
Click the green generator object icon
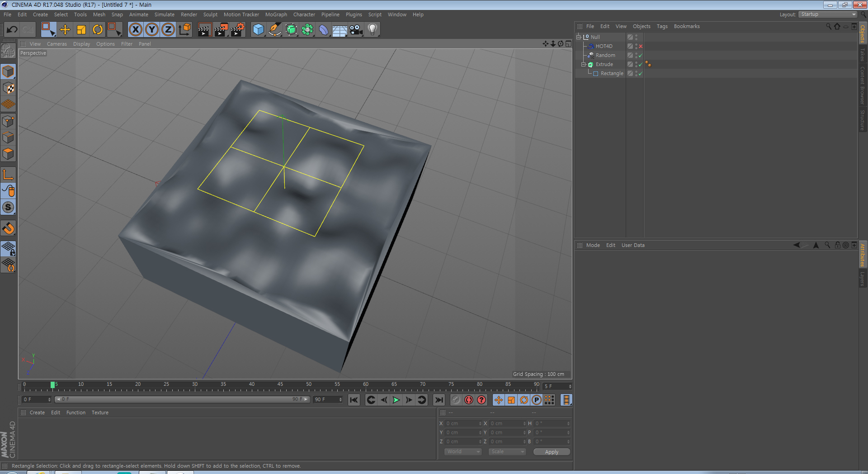tap(291, 30)
